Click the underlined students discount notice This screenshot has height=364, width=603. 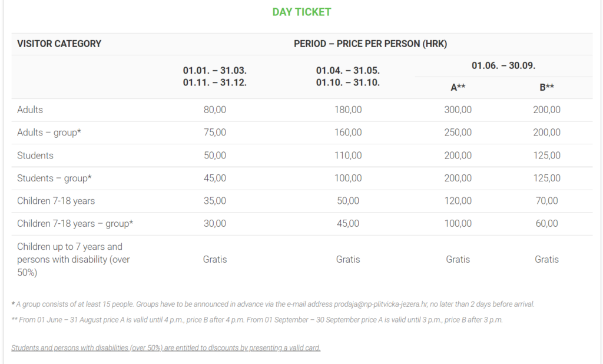(165, 348)
